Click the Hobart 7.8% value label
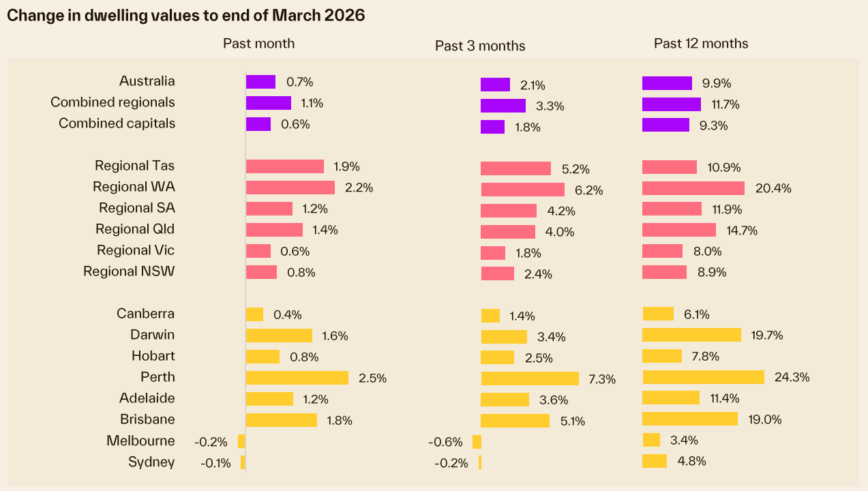 (704, 356)
